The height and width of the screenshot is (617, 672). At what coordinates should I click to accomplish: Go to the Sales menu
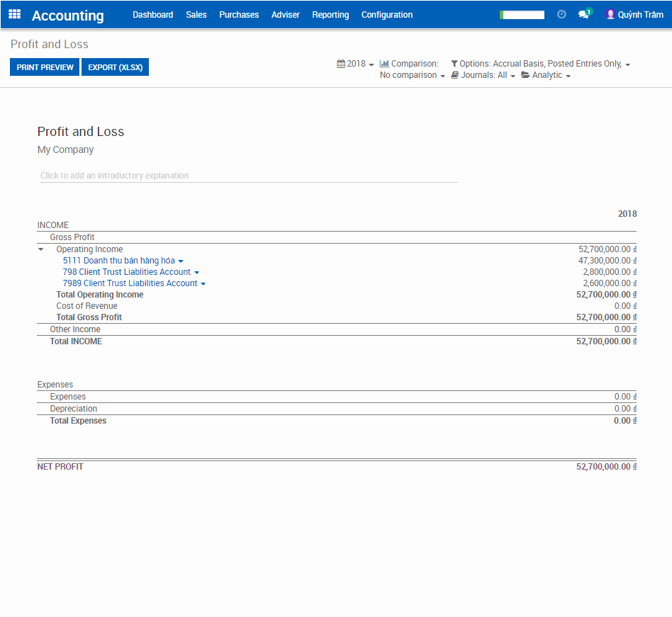[196, 15]
